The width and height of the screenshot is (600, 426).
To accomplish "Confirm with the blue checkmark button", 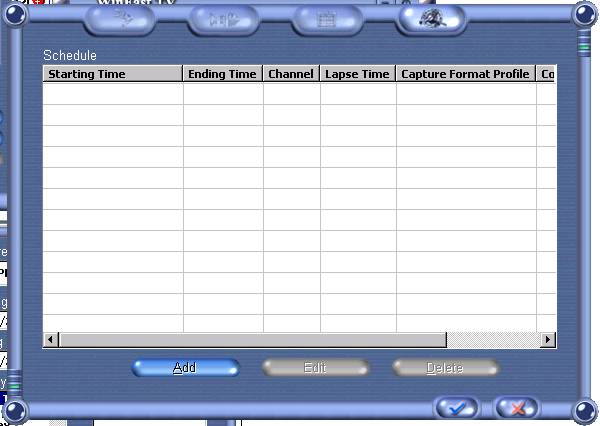I will 457,408.
